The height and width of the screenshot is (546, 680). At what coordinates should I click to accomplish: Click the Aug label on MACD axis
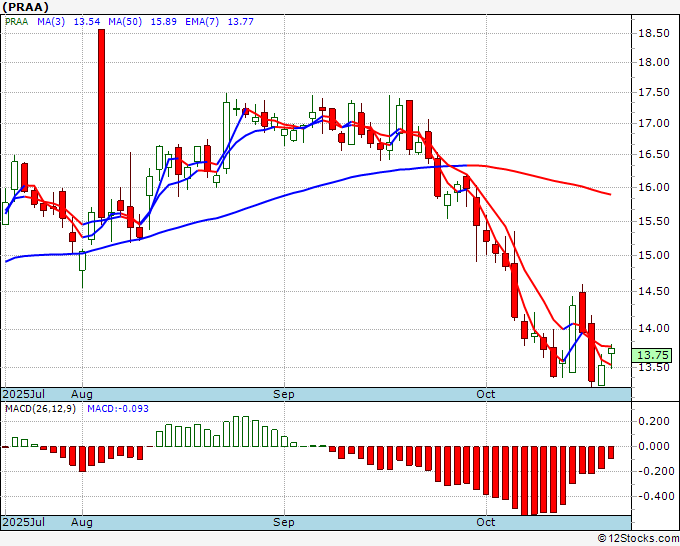(82, 522)
